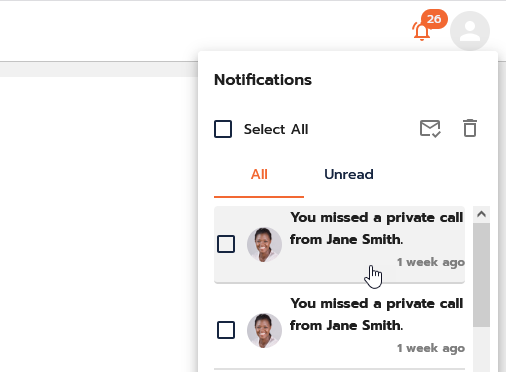This screenshot has height=372, width=506.
Task: Click Jane Smith's avatar in first notification
Action: pos(264,244)
